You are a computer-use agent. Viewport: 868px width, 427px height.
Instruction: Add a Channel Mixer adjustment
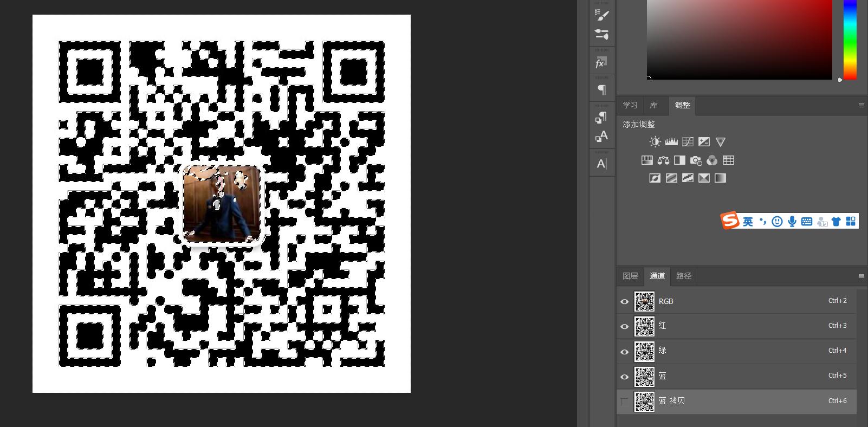pos(712,160)
